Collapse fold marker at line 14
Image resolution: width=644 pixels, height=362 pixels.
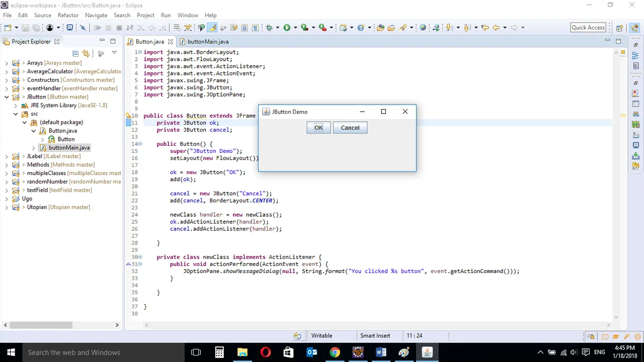(140, 144)
